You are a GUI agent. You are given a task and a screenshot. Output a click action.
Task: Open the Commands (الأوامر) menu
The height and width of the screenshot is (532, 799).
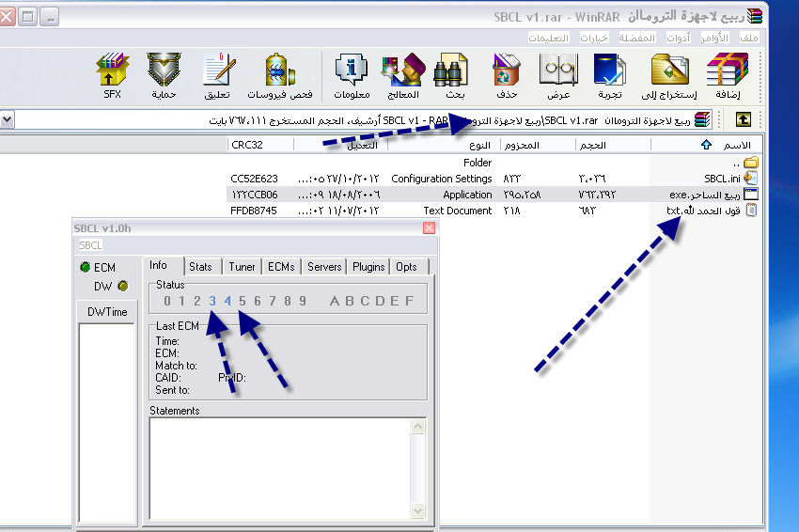pos(714,39)
